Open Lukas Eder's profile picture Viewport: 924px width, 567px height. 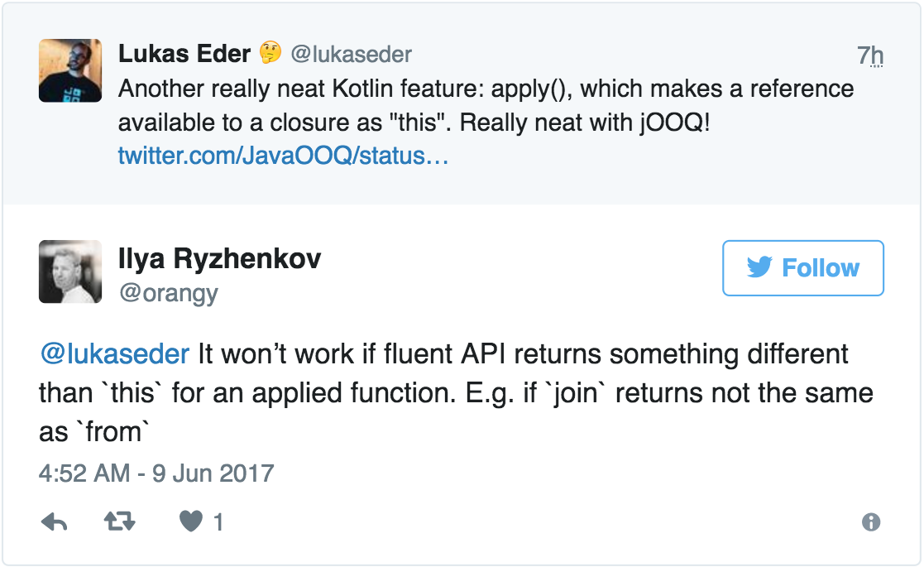tap(70, 70)
